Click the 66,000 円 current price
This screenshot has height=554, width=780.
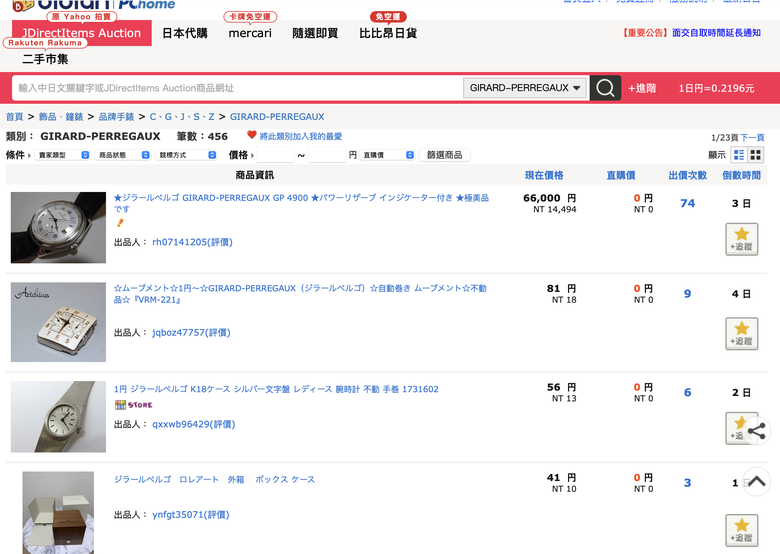[550, 198]
